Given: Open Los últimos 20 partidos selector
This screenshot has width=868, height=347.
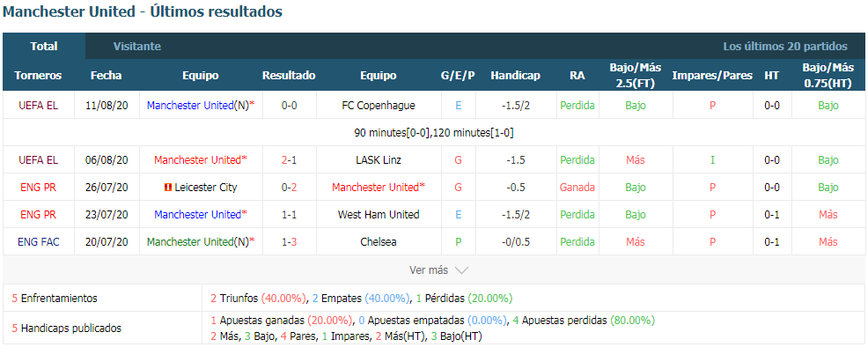Looking at the screenshot, I should pos(785,47).
